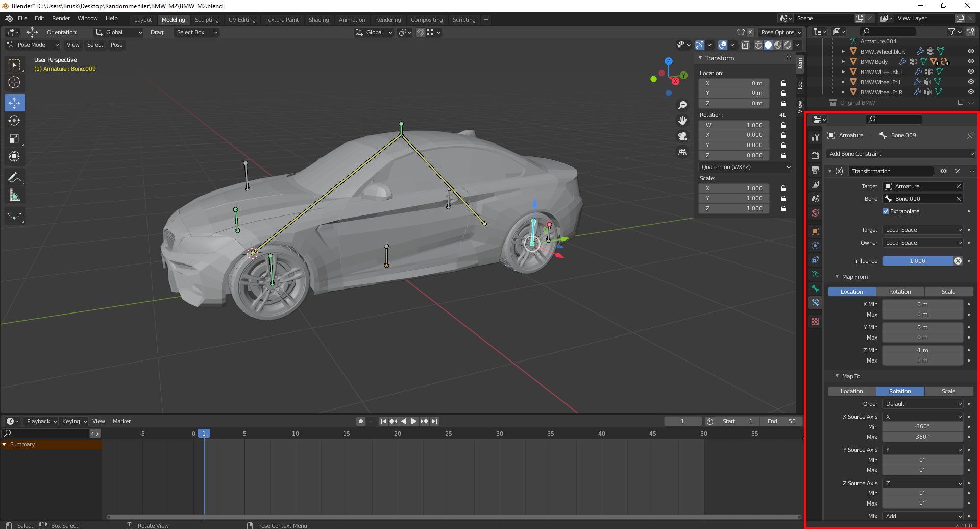Screen dimensions: 980x529
Task: Open Map To Order Default dropdown
Action: pos(923,404)
